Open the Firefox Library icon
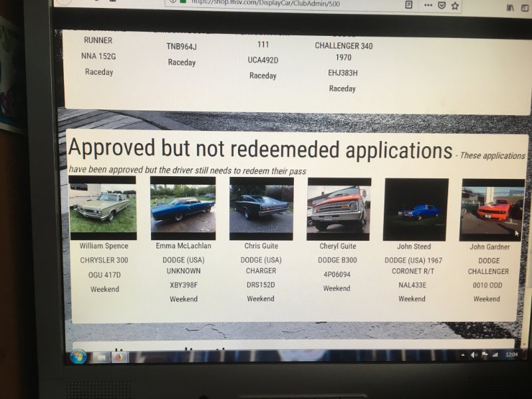 [x=509, y=7]
